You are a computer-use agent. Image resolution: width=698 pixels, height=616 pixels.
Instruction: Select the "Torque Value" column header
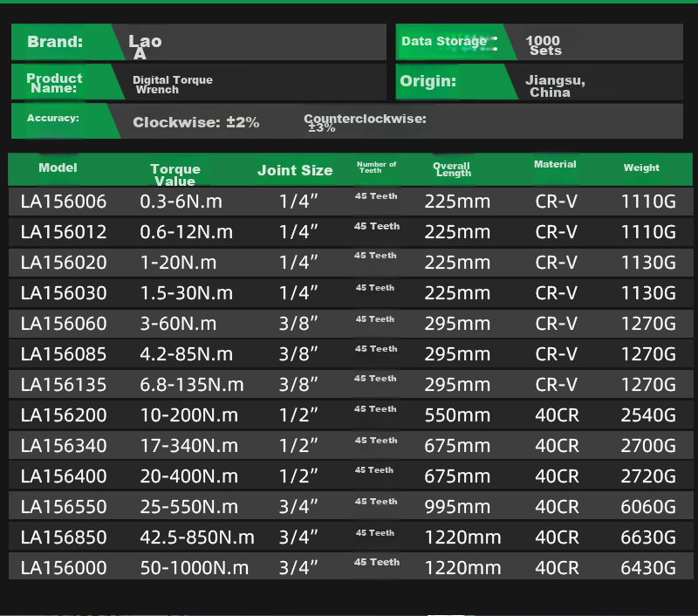coord(175,175)
